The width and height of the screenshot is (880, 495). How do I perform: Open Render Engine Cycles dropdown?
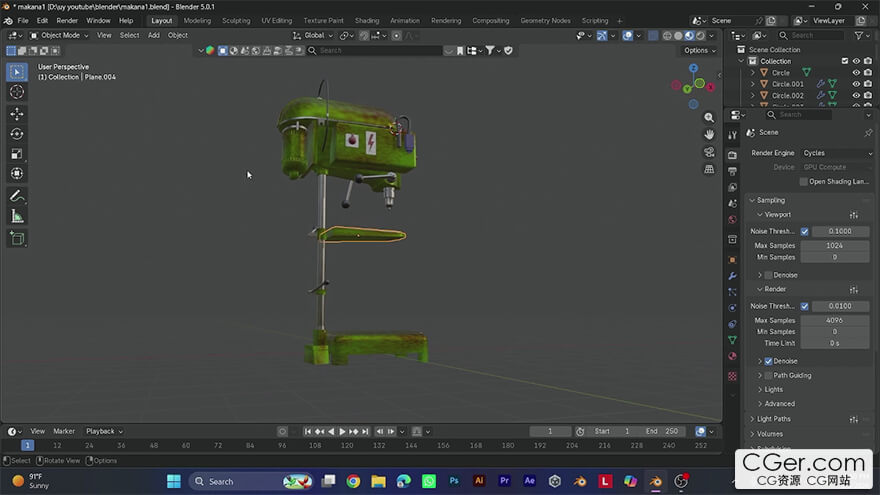[x=836, y=153]
